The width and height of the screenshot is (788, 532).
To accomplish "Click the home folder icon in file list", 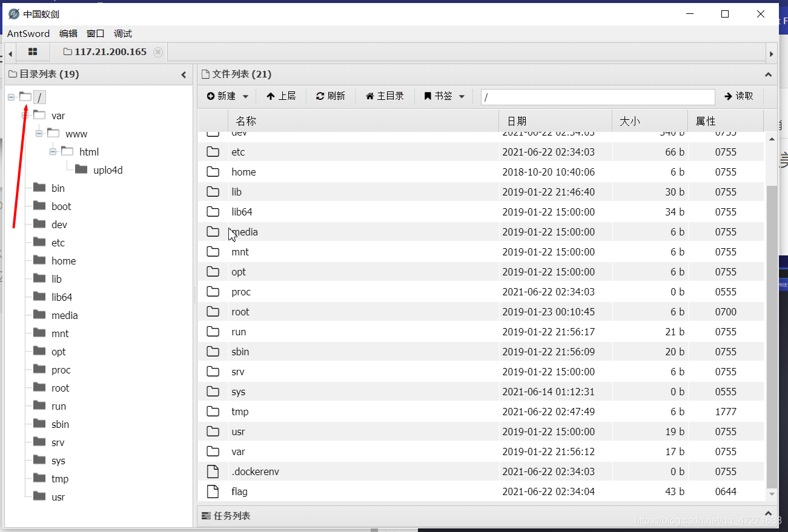I will 213,172.
